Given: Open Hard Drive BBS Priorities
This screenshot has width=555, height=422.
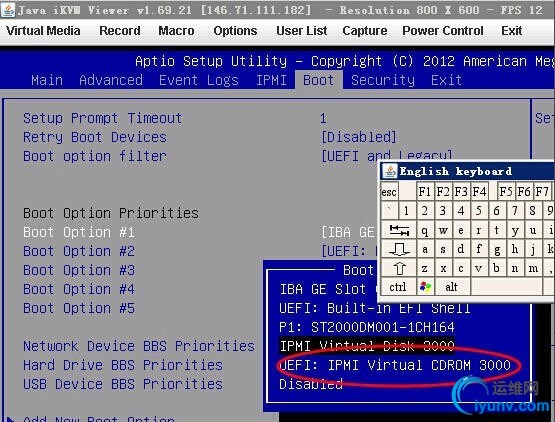Looking at the screenshot, I should point(123,365).
